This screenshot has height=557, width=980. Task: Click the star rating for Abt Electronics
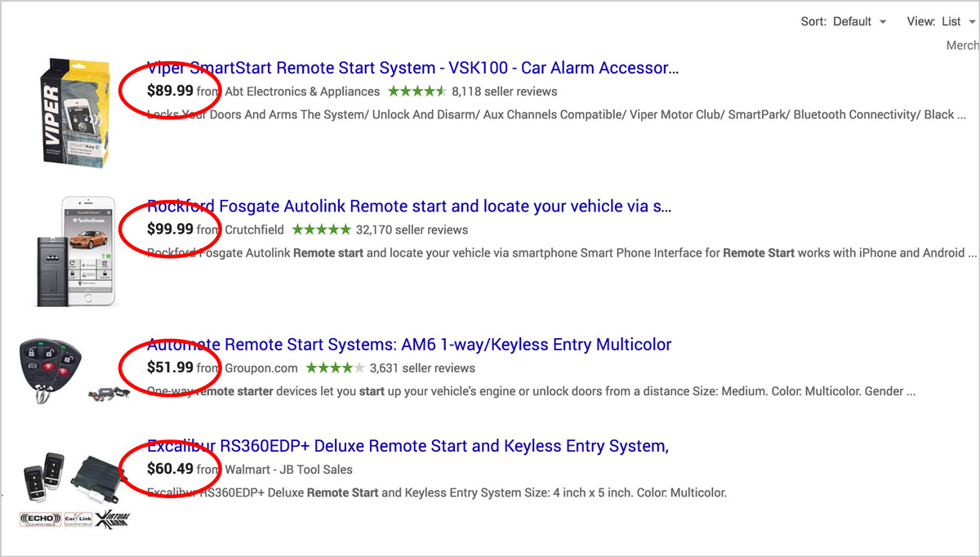(417, 91)
